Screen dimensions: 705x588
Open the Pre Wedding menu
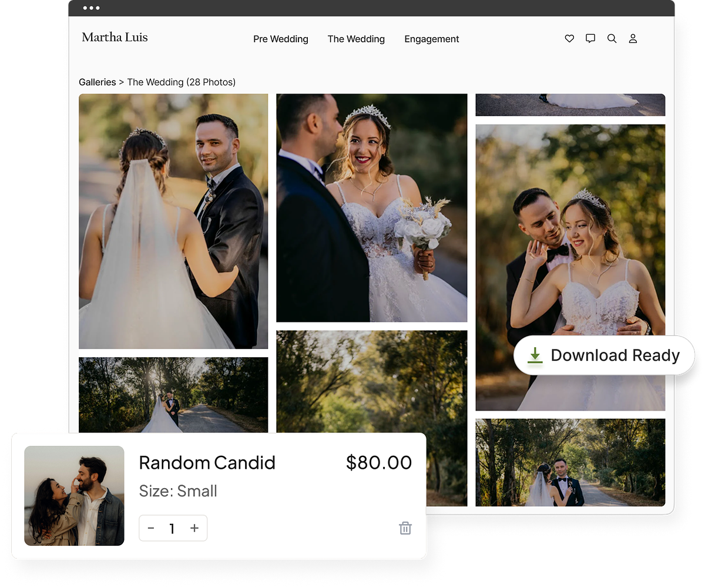(281, 39)
